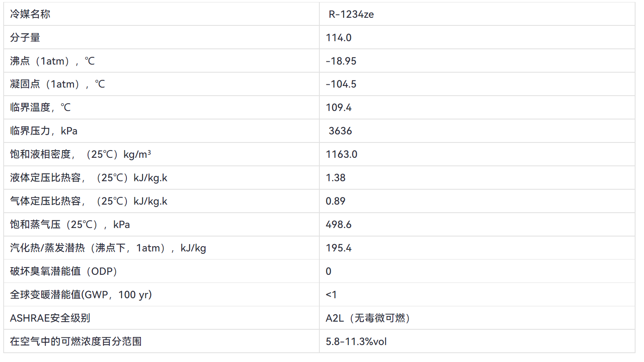
Task: Click the A2L（无毒微可燃）safety class cell
Action: point(367,318)
